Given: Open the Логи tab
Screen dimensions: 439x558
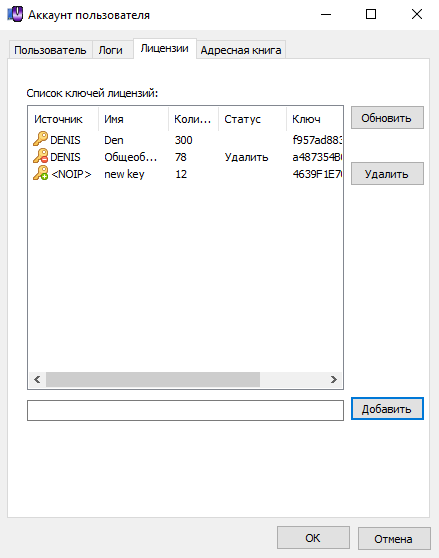Looking at the screenshot, I should tap(111, 50).
